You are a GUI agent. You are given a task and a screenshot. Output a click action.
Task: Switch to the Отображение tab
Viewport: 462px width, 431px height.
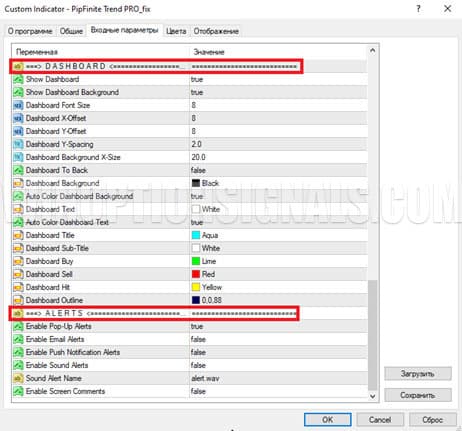(x=216, y=31)
